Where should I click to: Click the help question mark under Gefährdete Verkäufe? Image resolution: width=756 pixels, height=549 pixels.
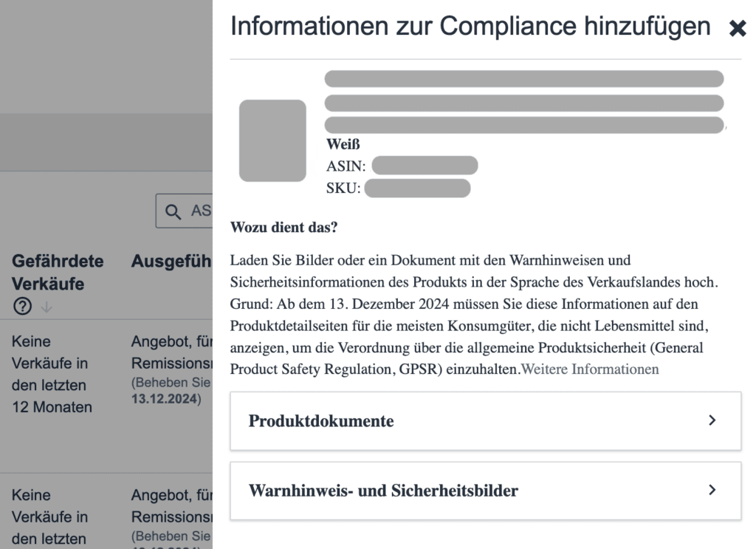pos(21,307)
